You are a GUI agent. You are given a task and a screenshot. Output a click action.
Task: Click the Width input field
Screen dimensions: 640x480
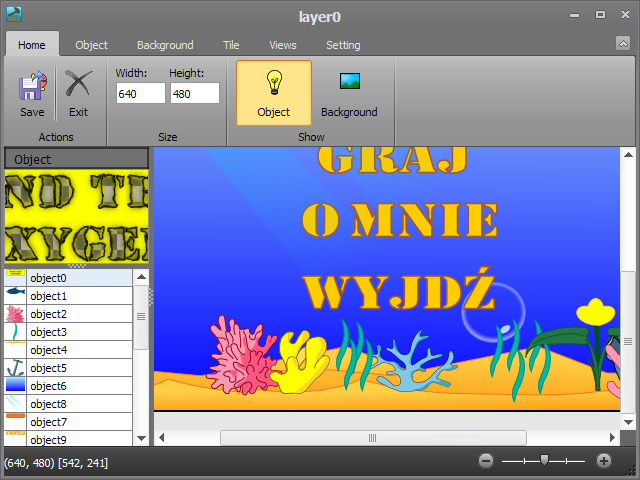(x=140, y=93)
